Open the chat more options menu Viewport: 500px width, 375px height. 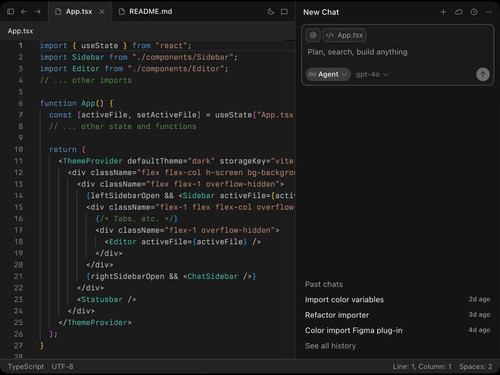489,12
